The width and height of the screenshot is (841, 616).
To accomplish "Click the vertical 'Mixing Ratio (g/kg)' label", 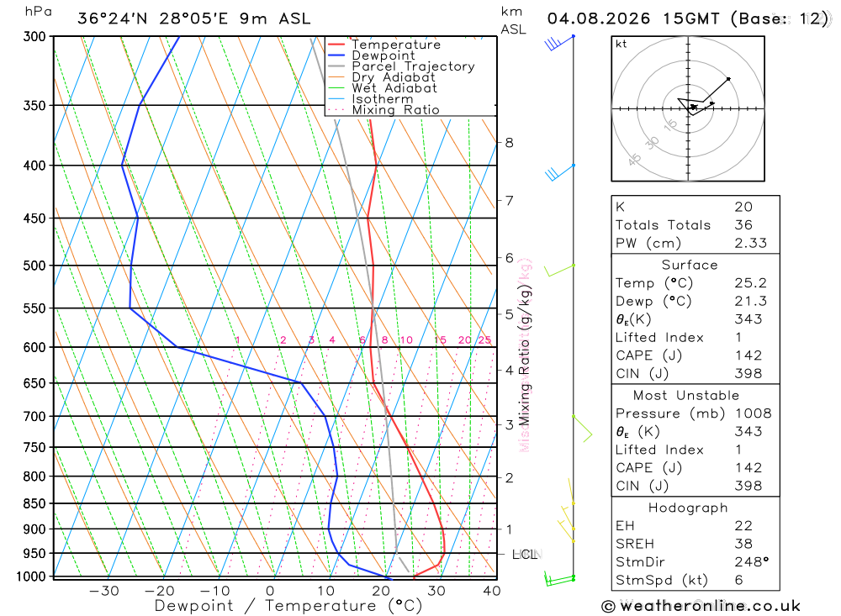I will (x=524, y=356).
